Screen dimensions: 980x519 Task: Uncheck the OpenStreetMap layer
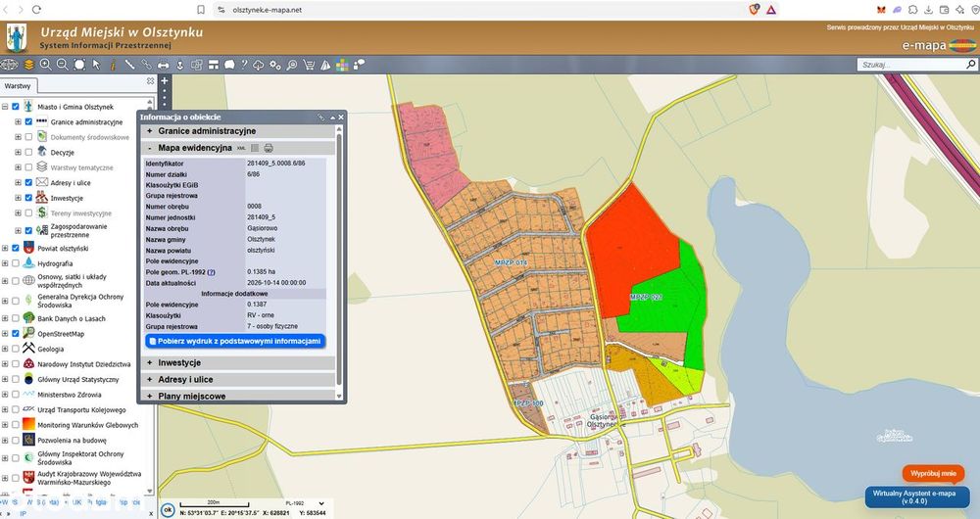(x=16, y=334)
